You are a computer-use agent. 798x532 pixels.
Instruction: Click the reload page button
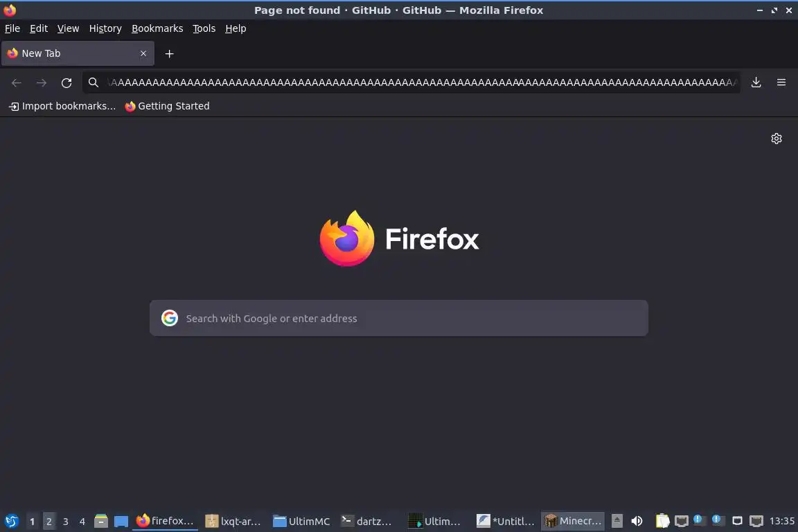[x=66, y=82]
